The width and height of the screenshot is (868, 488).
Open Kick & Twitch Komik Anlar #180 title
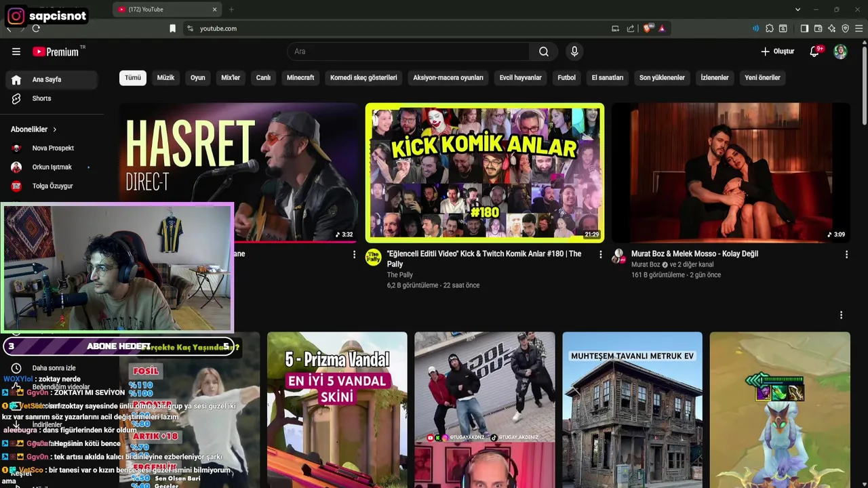(x=484, y=259)
